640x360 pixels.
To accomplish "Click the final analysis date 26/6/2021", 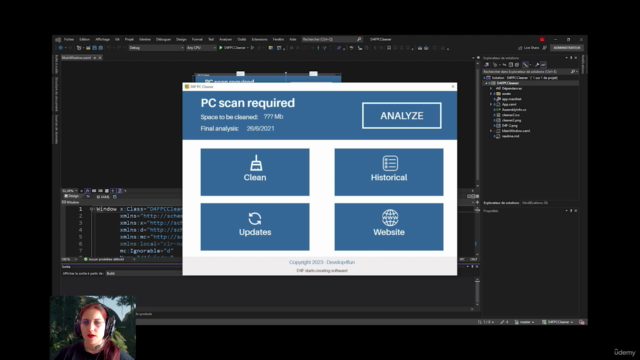I will click(x=260, y=128).
